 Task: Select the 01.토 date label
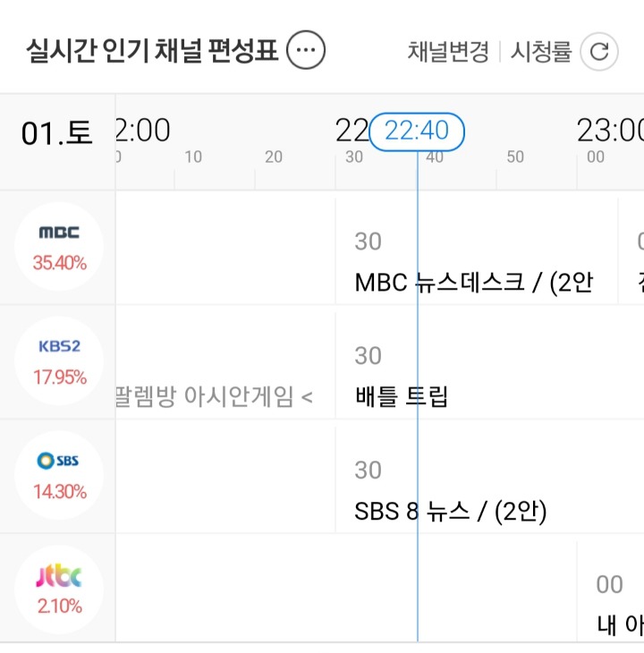coord(57,134)
